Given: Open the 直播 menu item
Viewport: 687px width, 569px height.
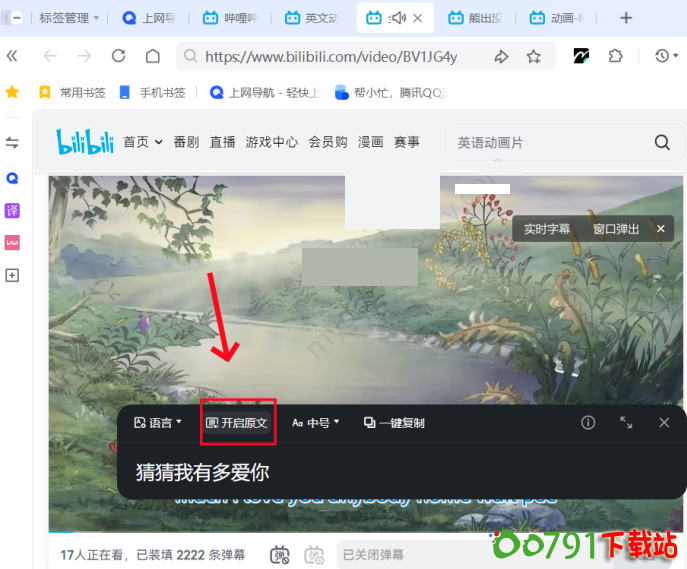Looking at the screenshot, I should click(223, 142).
